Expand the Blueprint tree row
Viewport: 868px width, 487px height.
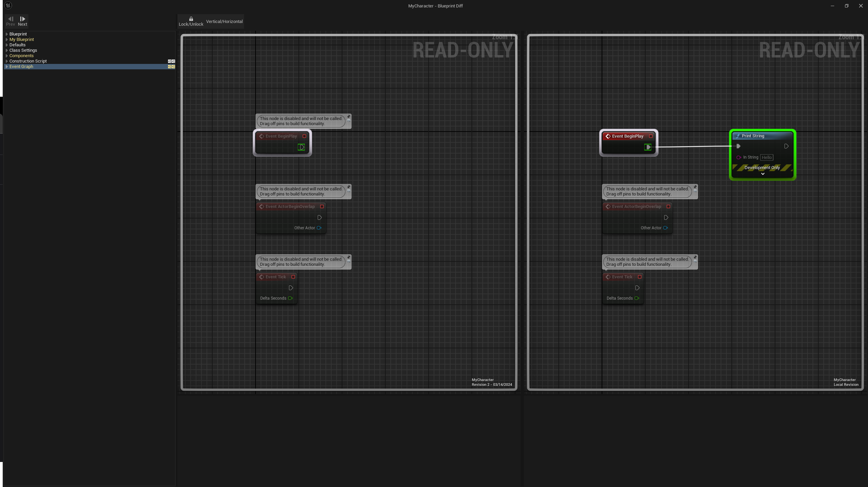click(7, 34)
